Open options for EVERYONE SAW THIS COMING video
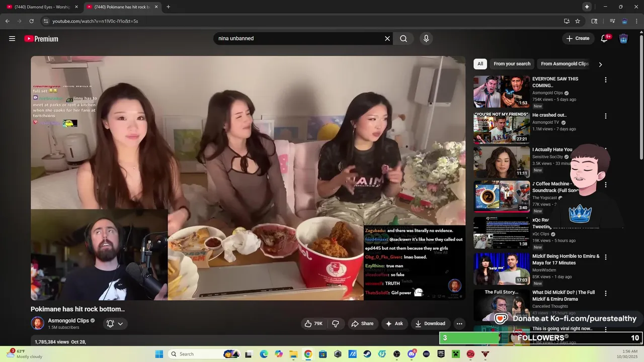Screen dimensions: 644x362 pos(605,80)
